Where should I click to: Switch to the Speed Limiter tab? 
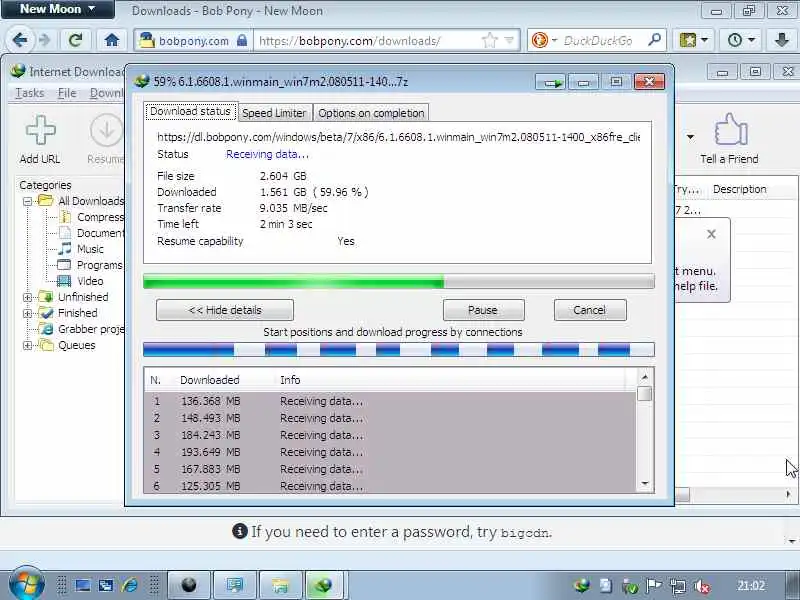274,113
